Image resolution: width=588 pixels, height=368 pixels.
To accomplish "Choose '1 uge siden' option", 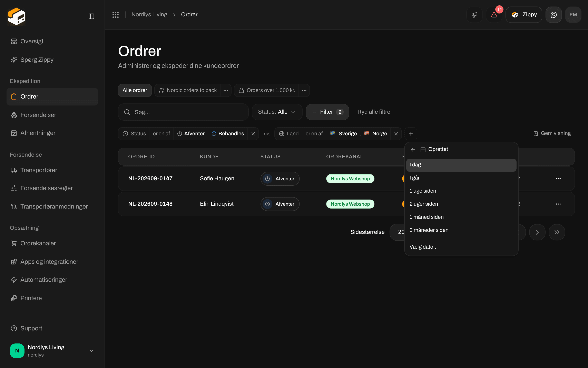I will tap(461, 191).
